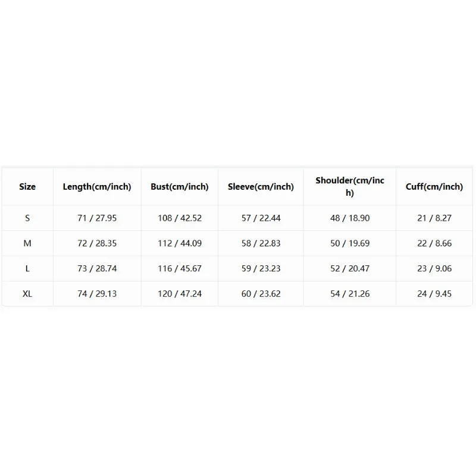
Task: Click the Length(cm/inch) column header
Action: (97, 186)
